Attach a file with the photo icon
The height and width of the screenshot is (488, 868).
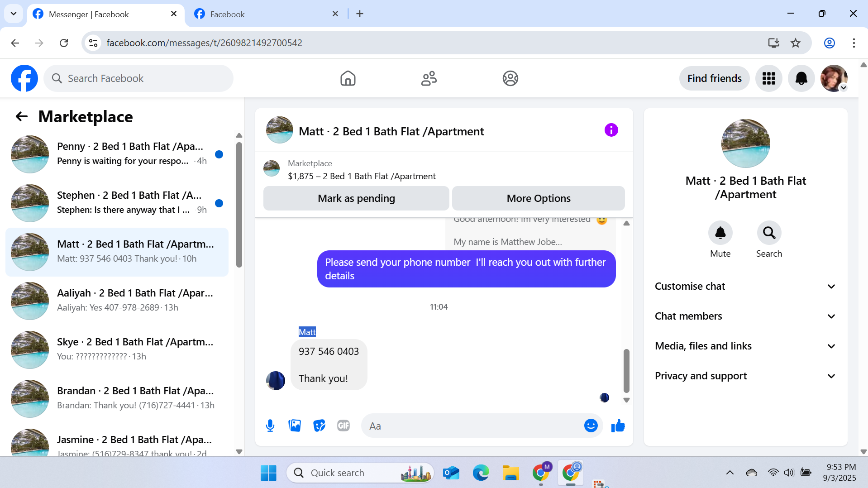coord(295,426)
